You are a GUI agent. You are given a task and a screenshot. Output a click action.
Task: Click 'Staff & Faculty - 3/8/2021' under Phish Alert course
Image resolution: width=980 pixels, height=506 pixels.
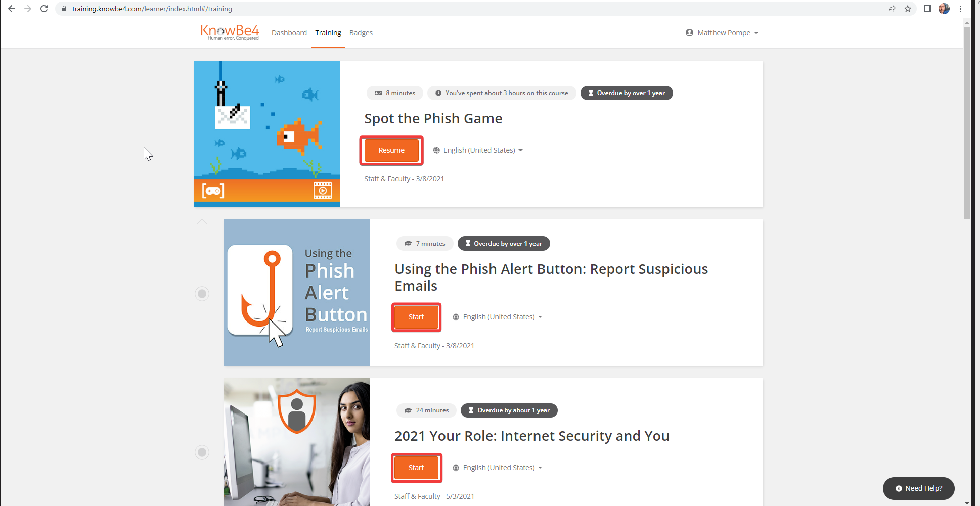pyautogui.click(x=434, y=346)
